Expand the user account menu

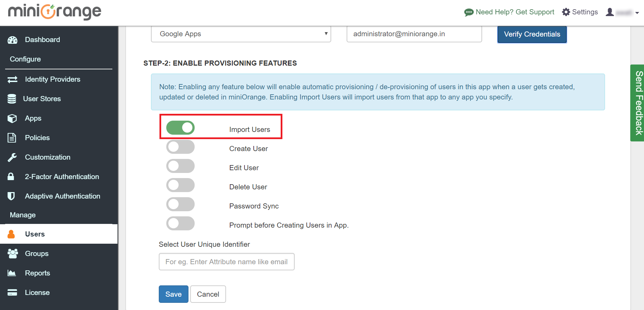pyautogui.click(x=622, y=12)
